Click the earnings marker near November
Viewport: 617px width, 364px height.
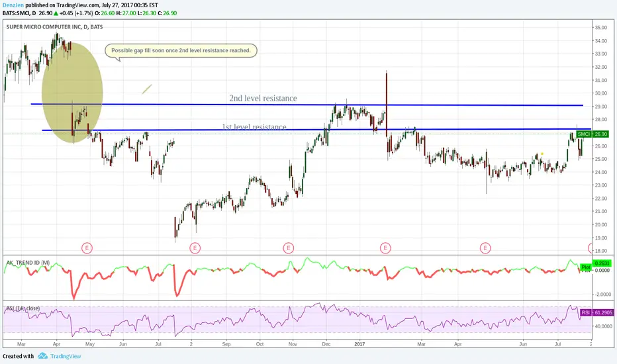[289, 248]
